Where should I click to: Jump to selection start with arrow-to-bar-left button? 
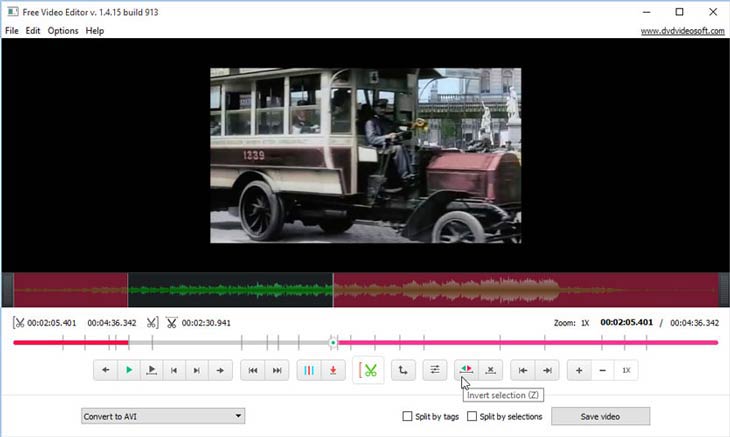[x=523, y=370]
